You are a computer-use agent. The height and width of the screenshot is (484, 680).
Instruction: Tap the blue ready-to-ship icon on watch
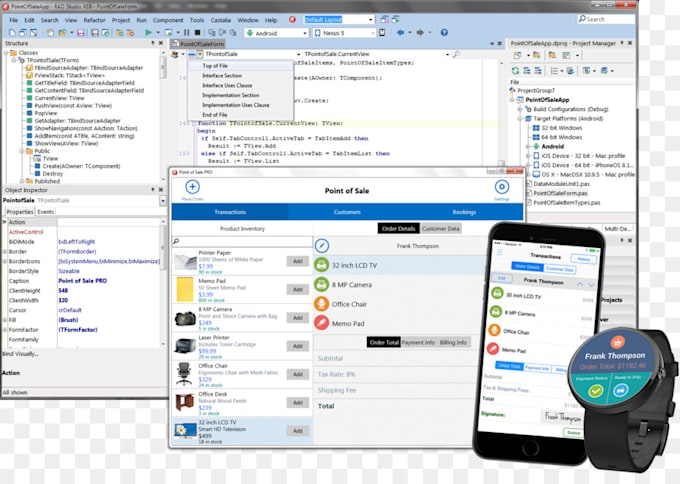[x=620, y=390]
